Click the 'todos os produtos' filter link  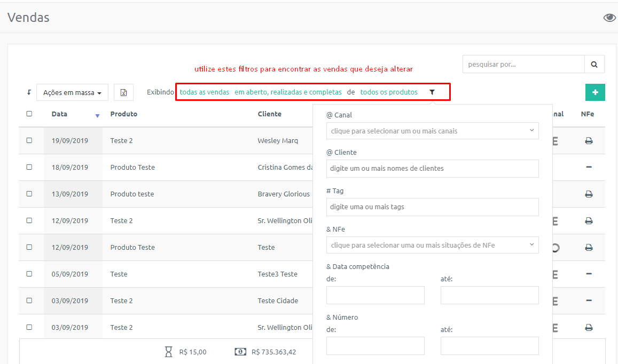pos(389,92)
